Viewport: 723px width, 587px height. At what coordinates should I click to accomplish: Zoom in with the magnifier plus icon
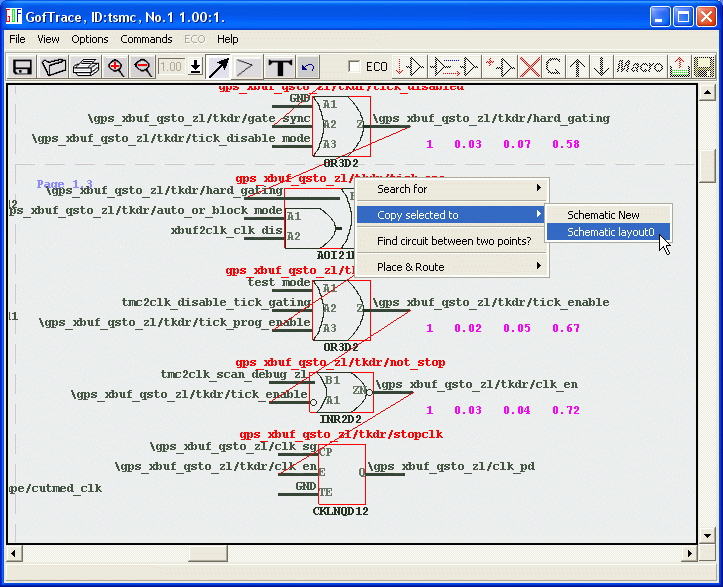coord(116,67)
